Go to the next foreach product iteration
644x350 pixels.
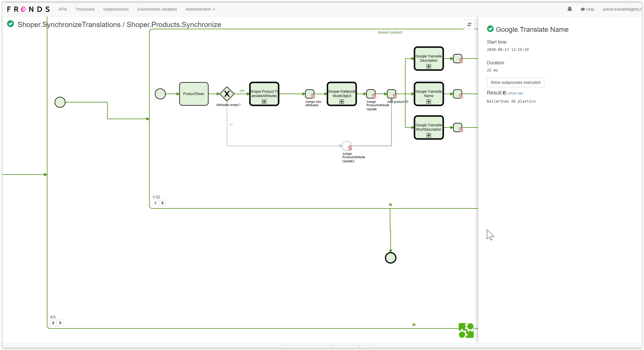point(162,203)
